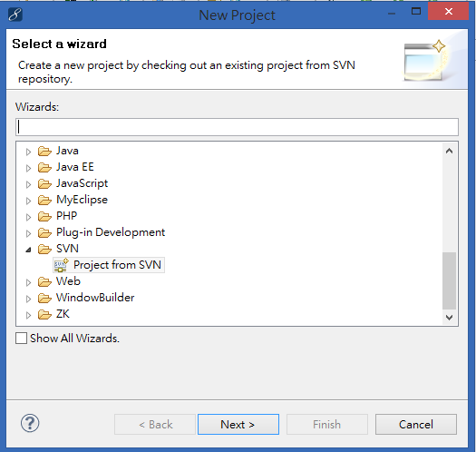
Task: Maximize the New Project dialog
Action: click(416, 12)
